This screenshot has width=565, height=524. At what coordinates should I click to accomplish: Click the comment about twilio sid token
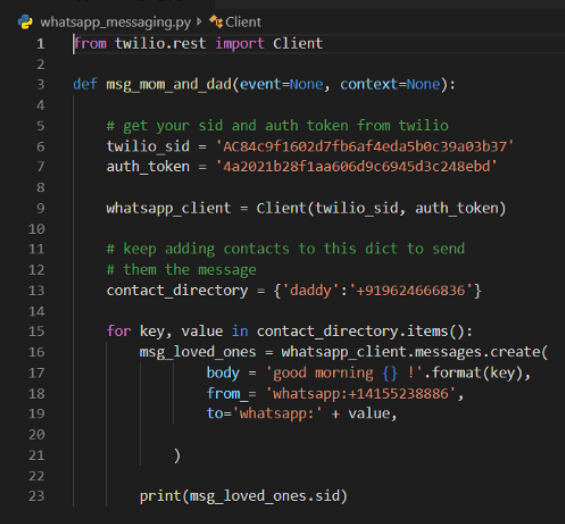[277, 126]
